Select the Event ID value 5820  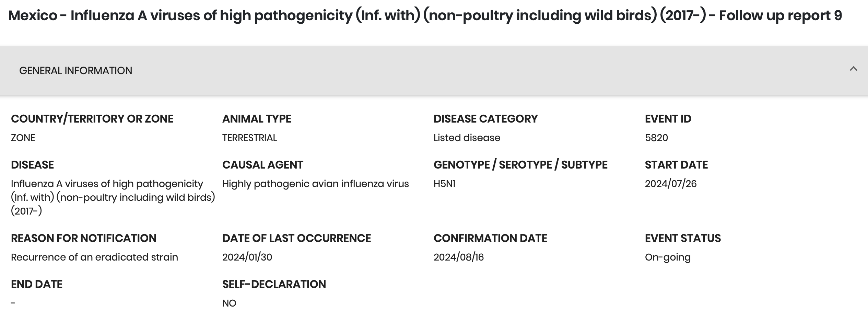coord(656,138)
